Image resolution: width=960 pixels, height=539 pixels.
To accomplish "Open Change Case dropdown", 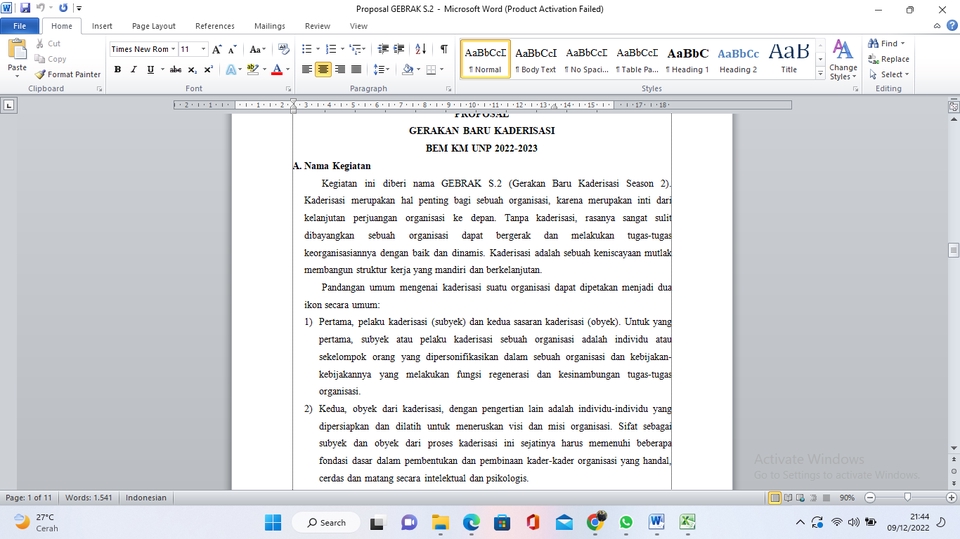I will pos(257,50).
